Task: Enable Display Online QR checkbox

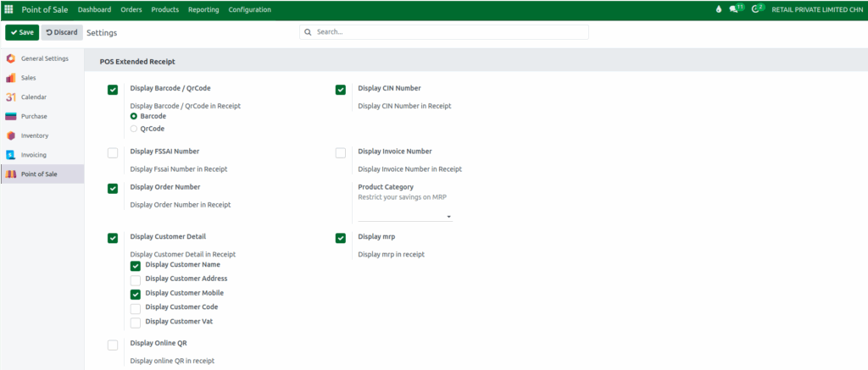Action: pyautogui.click(x=113, y=345)
